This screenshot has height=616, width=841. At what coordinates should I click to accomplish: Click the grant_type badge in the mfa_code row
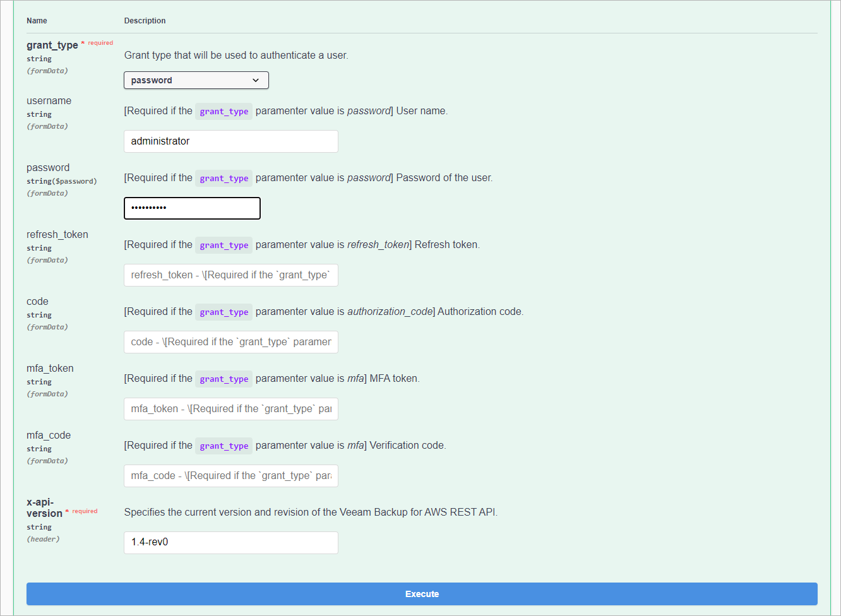[x=224, y=446]
